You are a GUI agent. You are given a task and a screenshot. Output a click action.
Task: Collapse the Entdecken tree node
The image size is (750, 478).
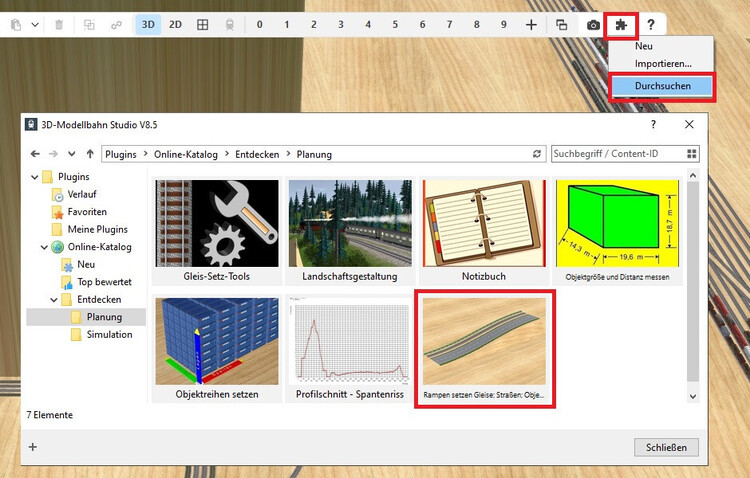[x=54, y=300]
